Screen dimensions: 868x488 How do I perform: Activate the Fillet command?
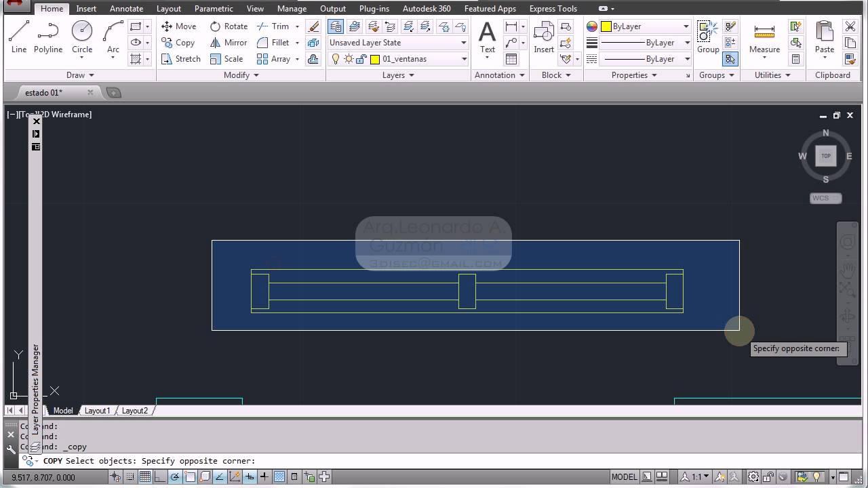(273, 43)
